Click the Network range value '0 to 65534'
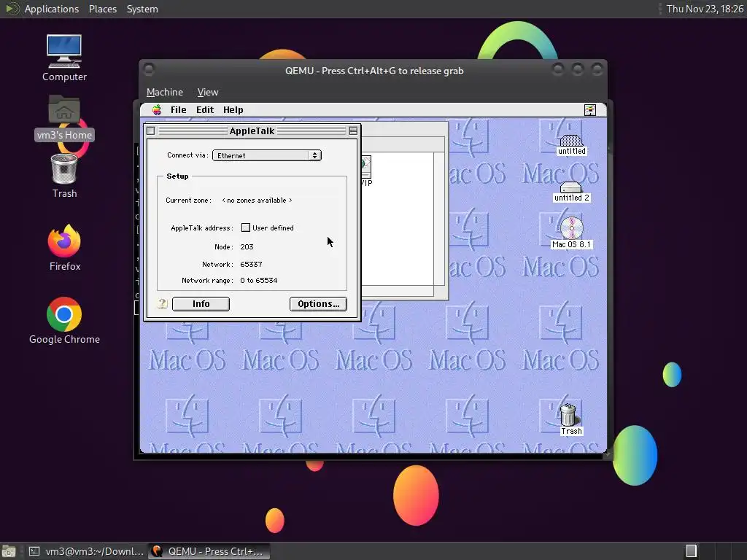The width and height of the screenshot is (747, 560). point(259,281)
